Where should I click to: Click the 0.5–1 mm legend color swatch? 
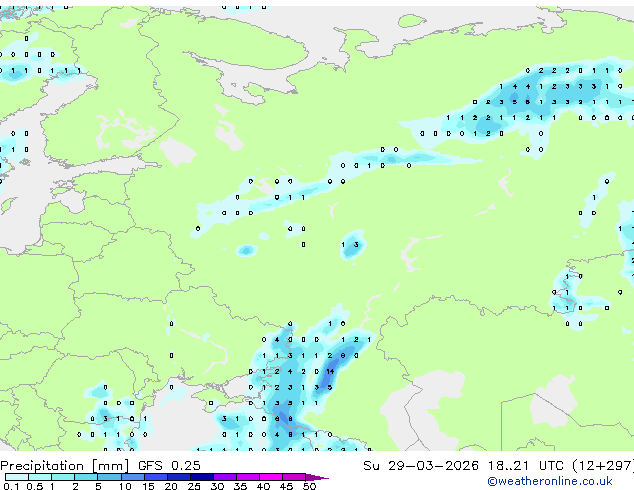coord(40,477)
